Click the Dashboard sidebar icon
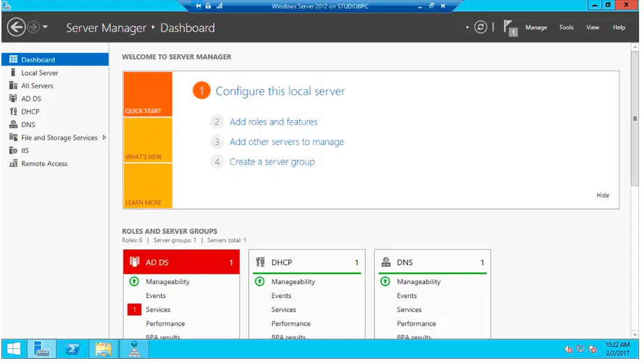The height and width of the screenshot is (363, 644). [x=13, y=59]
